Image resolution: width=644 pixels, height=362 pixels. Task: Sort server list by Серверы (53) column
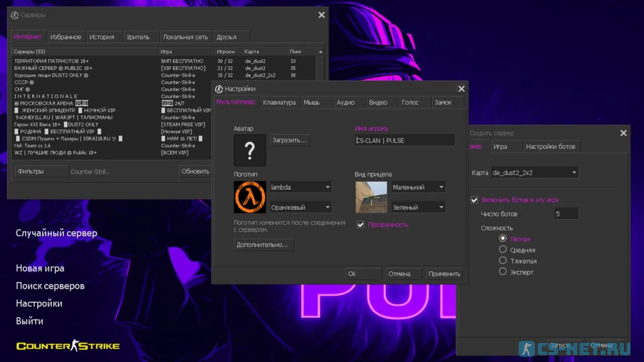[85, 52]
